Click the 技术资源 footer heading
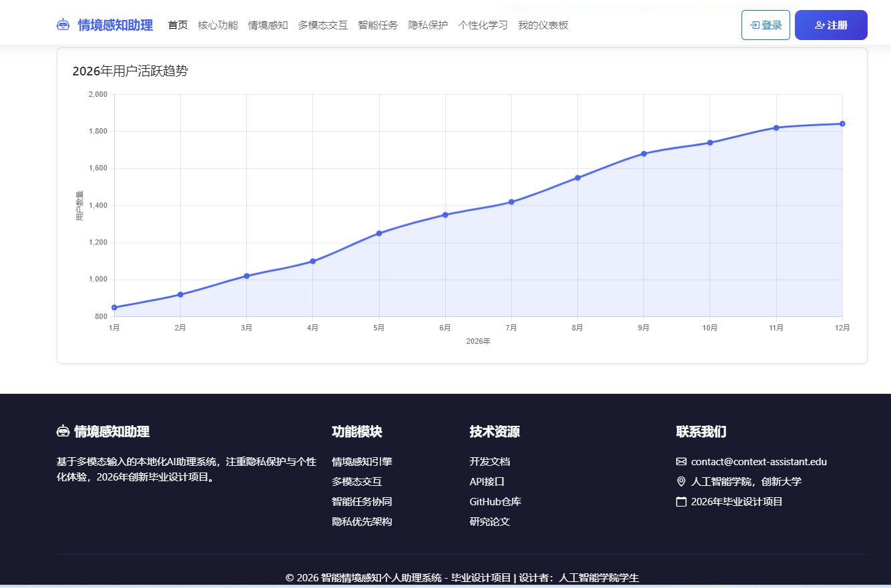Image resolution: width=891 pixels, height=588 pixels. click(x=495, y=431)
